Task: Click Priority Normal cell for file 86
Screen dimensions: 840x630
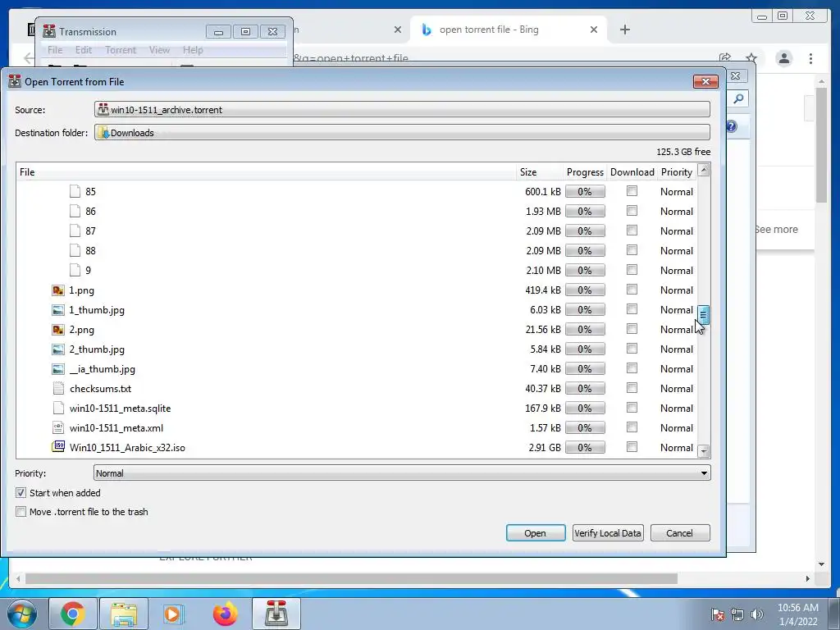Action: pyautogui.click(x=677, y=211)
